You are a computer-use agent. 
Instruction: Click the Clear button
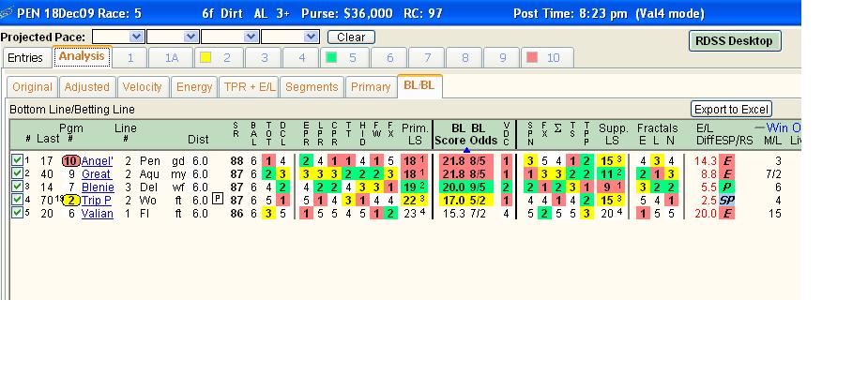pyautogui.click(x=351, y=37)
